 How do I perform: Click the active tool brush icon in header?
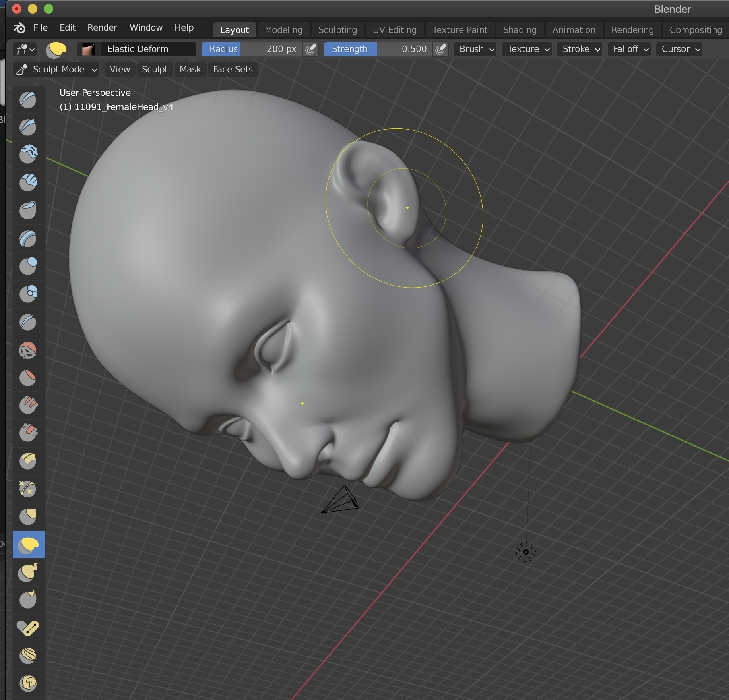56,50
